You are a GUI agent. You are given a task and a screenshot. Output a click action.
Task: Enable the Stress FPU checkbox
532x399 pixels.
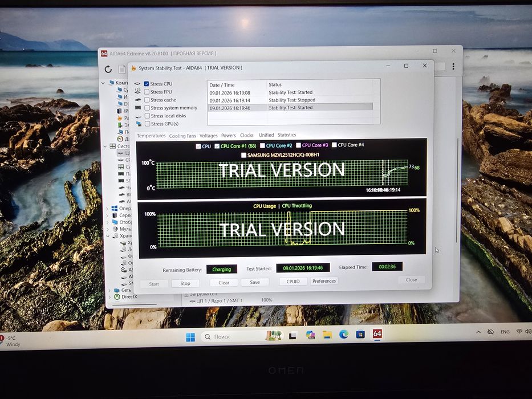click(x=147, y=92)
